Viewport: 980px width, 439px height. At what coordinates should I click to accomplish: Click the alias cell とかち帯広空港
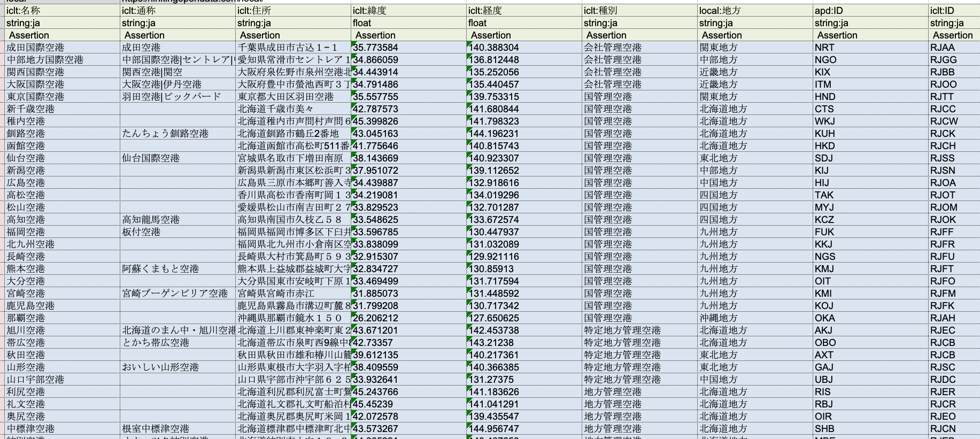178,343
